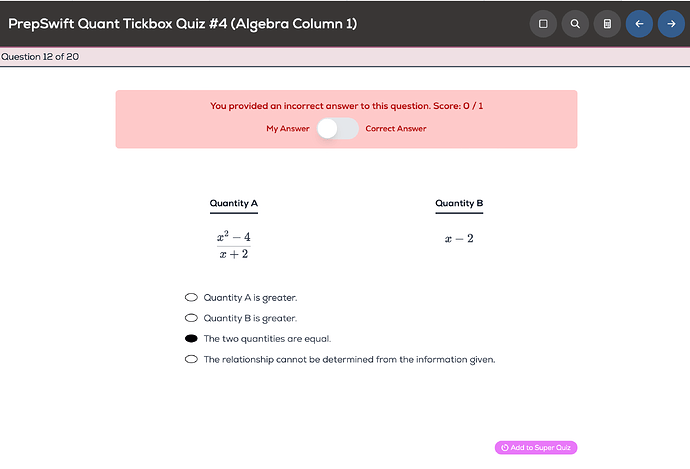Click the Quantity B heading
Image resolution: width=690 pixels, height=469 pixels.
(x=459, y=204)
